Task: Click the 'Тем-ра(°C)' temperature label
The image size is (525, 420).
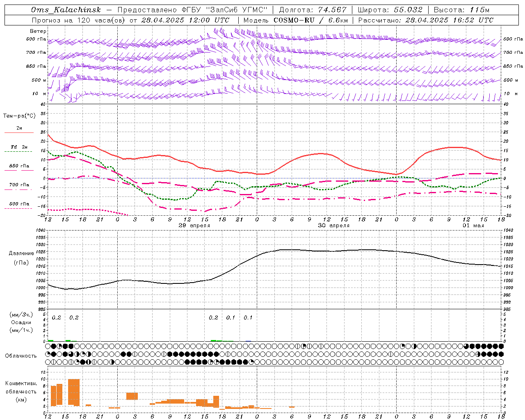Action: click(19, 116)
